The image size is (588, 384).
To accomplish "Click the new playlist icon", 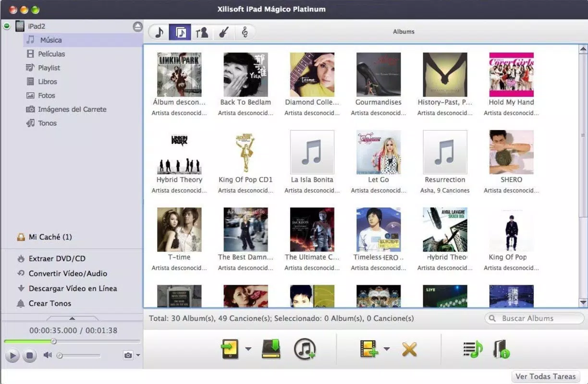I will click(473, 349).
